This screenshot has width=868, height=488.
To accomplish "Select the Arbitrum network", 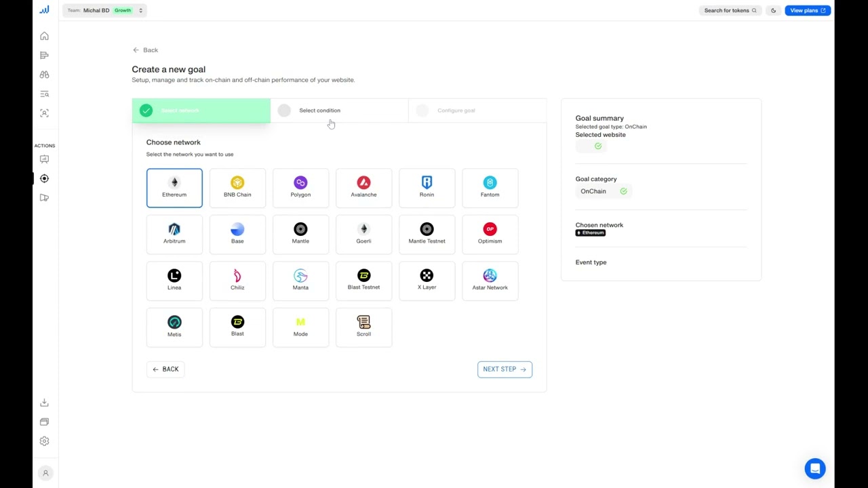I will 174,234.
